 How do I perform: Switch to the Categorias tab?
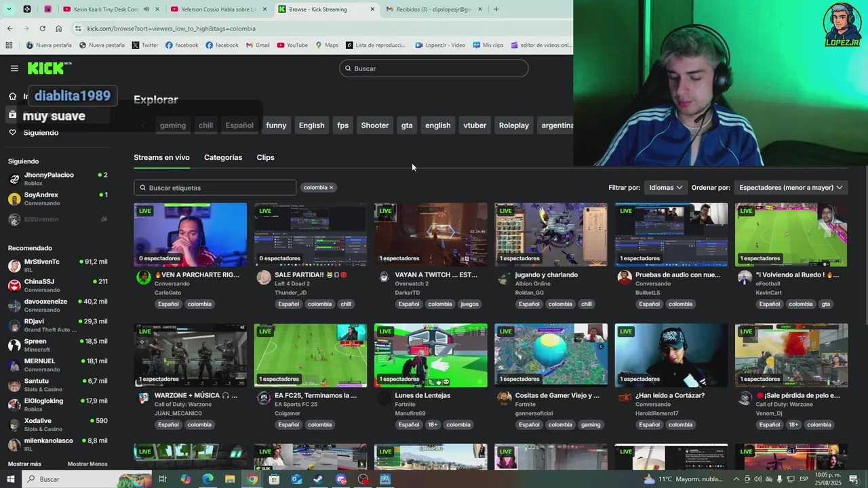[x=223, y=157]
